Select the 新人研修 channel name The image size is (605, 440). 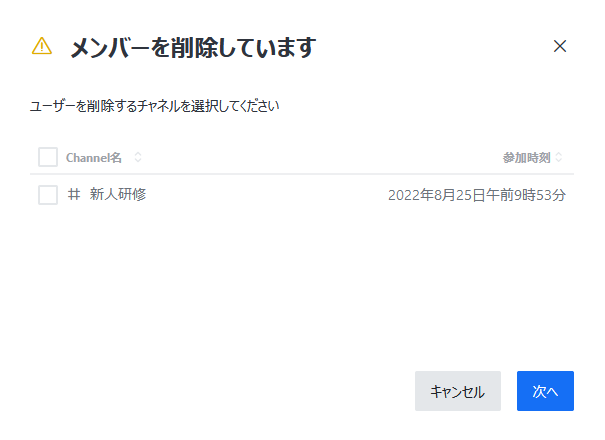coord(118,194)
